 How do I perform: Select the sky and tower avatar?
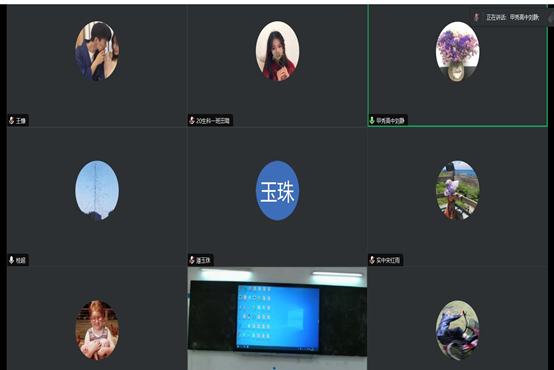[x=97, y=190]
